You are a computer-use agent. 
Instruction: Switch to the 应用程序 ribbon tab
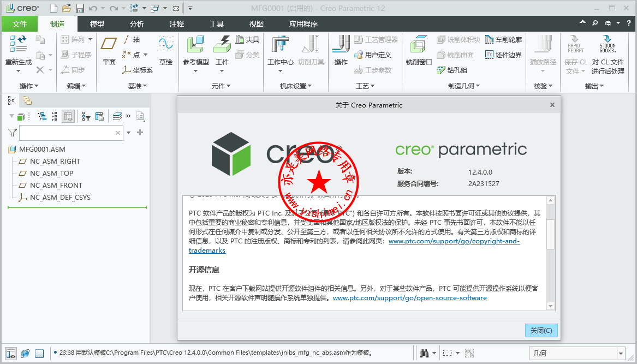pyautogui.click(x=303, y=24)
